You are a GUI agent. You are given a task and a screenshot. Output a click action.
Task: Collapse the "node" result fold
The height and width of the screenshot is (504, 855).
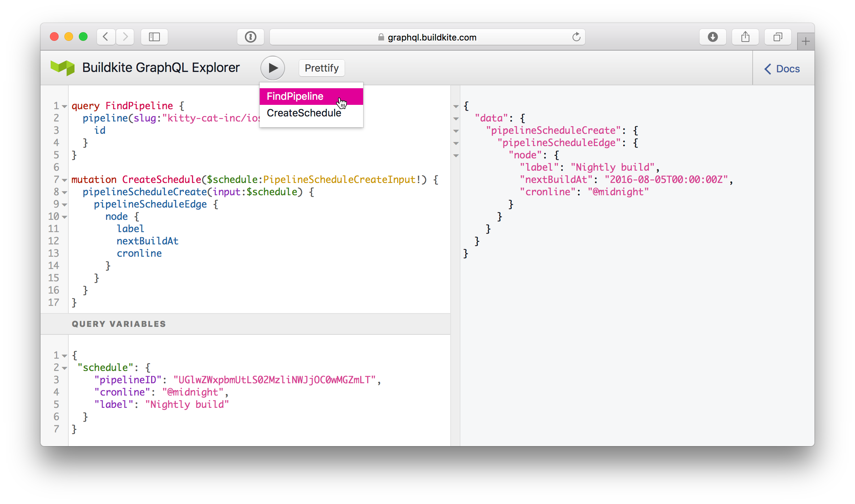tap(456, 155)
